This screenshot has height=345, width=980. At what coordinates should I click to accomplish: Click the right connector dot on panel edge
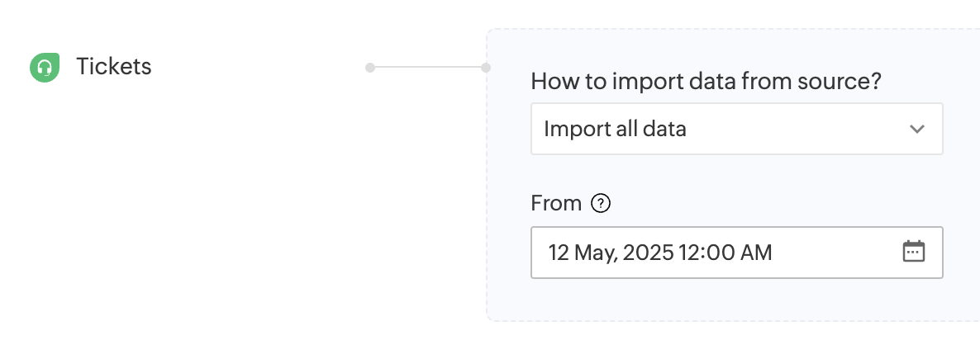[x=486, y=67]
